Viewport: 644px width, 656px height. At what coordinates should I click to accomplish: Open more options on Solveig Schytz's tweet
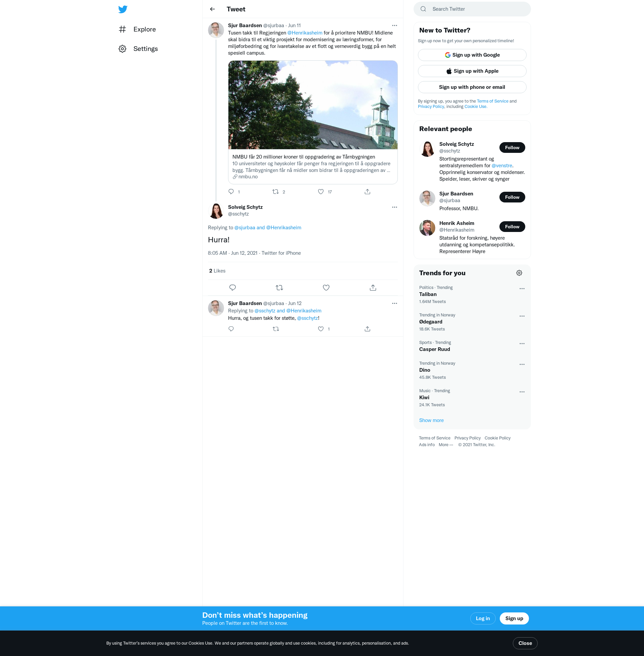(x=394, y=207)
